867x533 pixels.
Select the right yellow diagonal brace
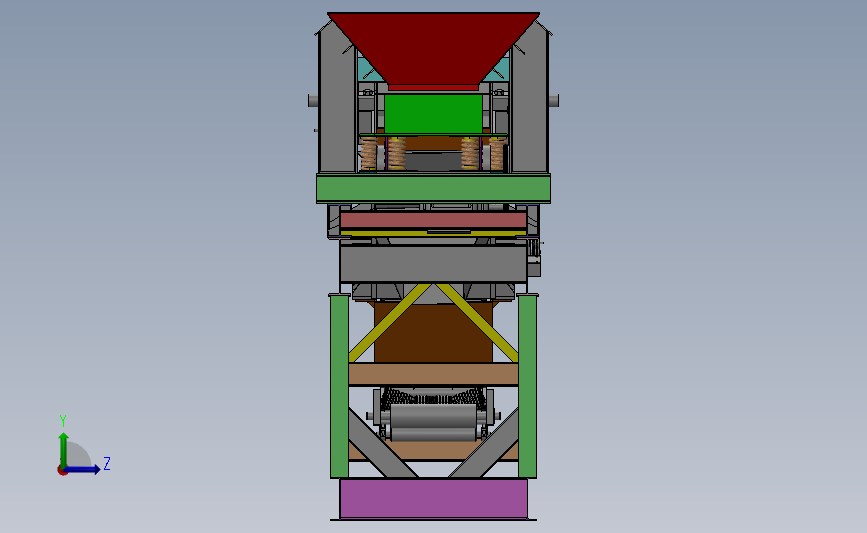click(x=477, y=322)
